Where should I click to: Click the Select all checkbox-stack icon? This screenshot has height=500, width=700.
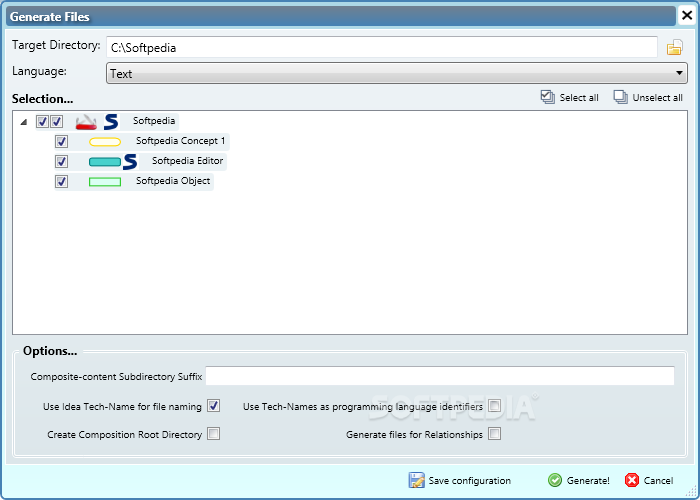(x=547, y=97)
